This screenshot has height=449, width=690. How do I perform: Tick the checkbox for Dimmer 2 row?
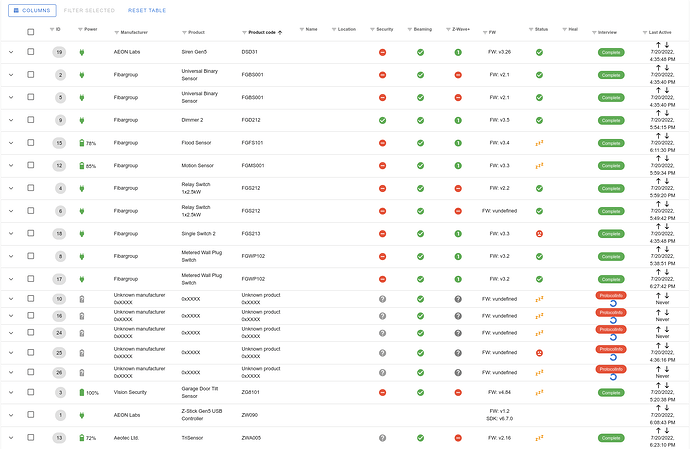[30, 120]
